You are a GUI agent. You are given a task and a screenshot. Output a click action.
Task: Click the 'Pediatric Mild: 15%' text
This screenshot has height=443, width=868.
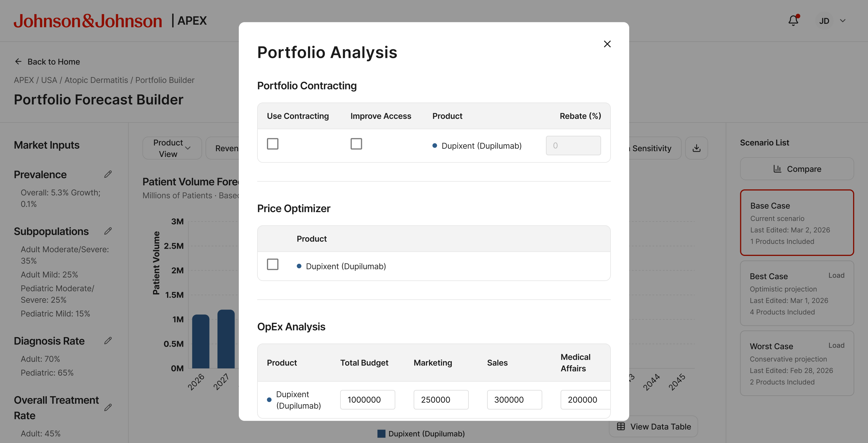(x=55, y=314)
